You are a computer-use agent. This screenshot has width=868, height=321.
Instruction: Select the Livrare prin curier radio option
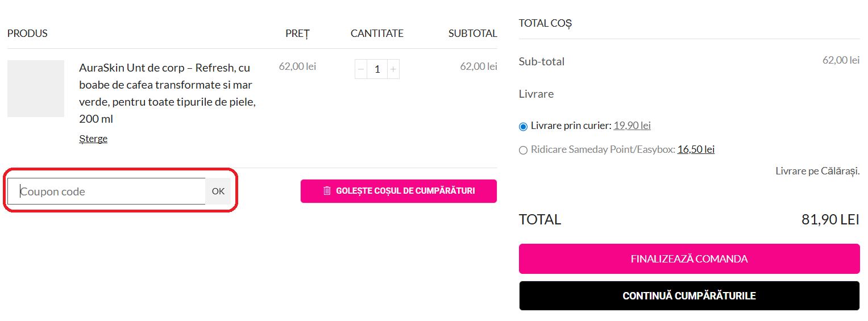[x=523, y=126]
